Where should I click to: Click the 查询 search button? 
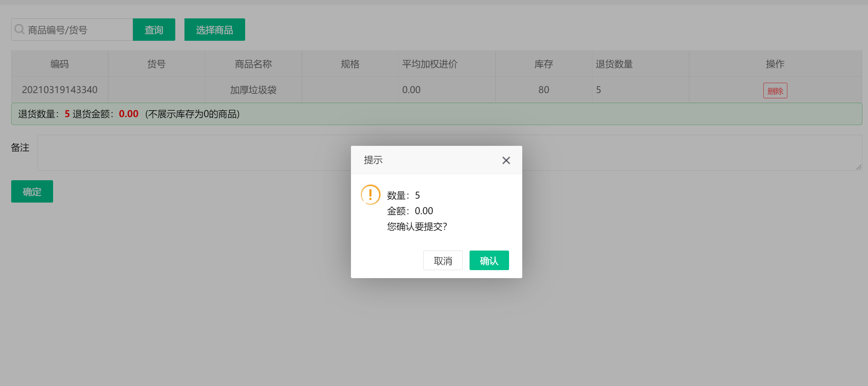154,29
